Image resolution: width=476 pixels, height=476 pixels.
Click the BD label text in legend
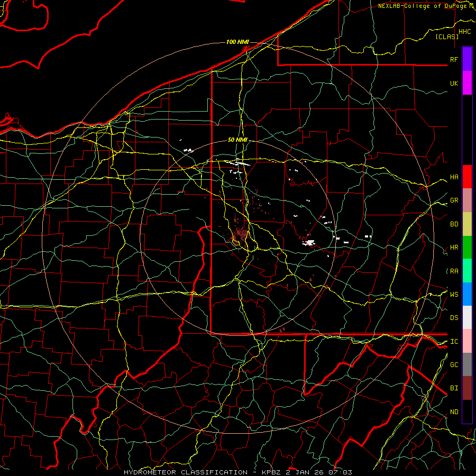454,224
